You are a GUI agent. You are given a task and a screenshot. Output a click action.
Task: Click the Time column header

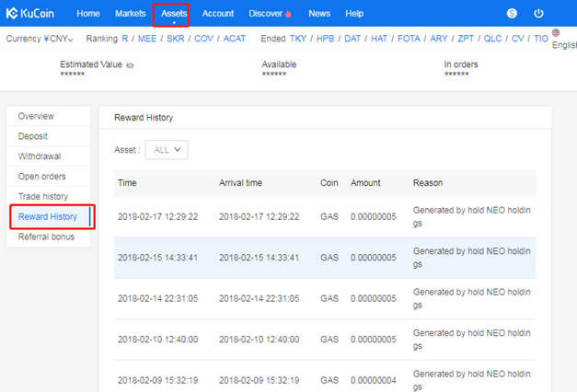(x=127, y=183)
